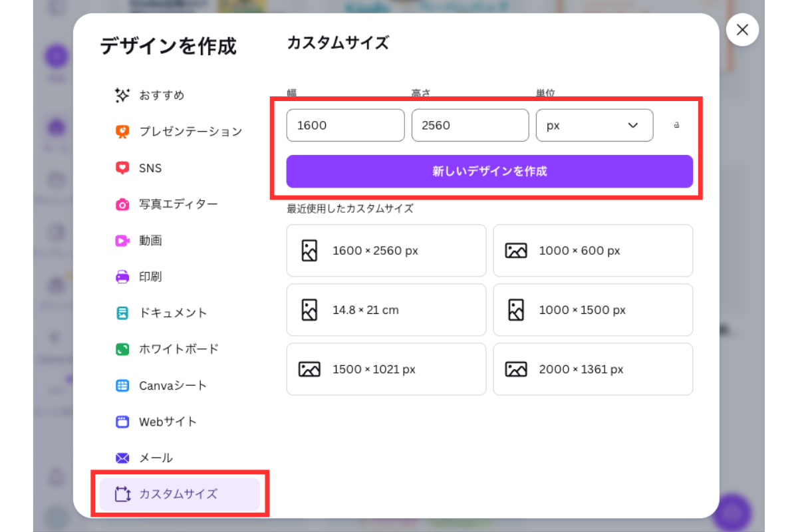Open the 印刷 printer icon
Viewport: 798px width, 532px height.
point(122,277)
